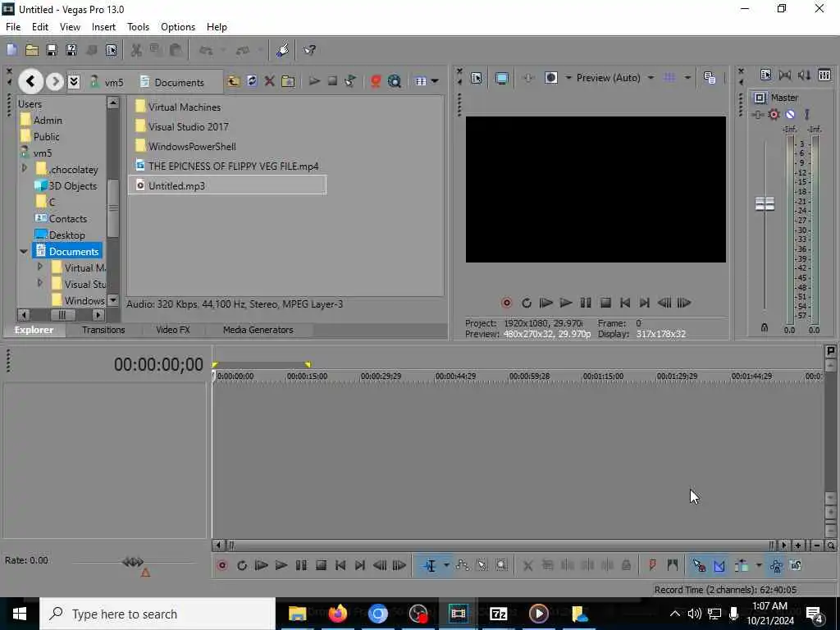Switch to the Media Generators tab

tap(258, 330)
